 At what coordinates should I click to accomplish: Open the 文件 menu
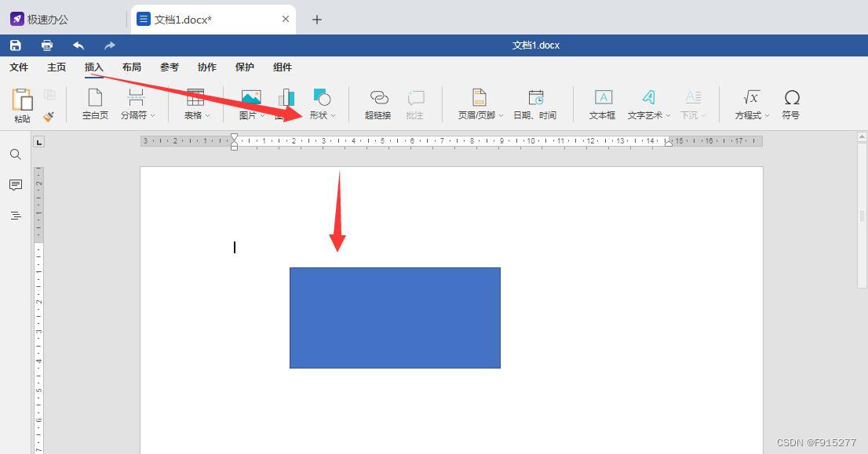point(19,67)
